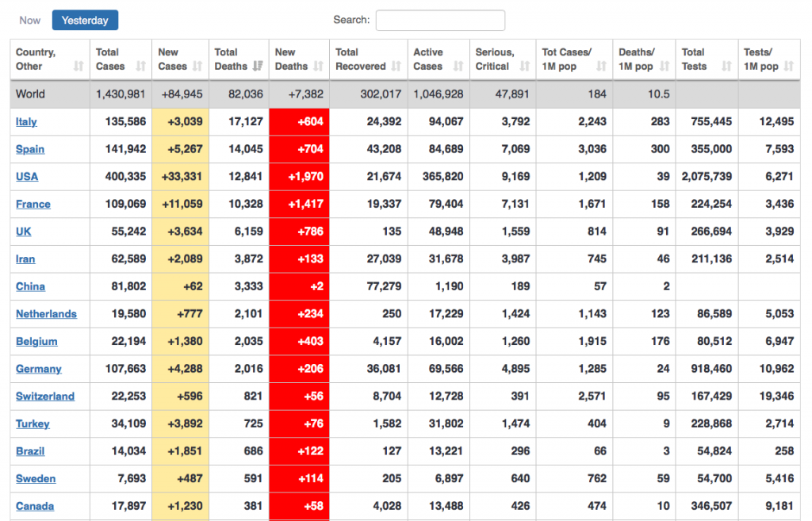The image size is (812, 521).
Task: Sort Active Cases column via arrows icon
Action: tap(458, 67)
